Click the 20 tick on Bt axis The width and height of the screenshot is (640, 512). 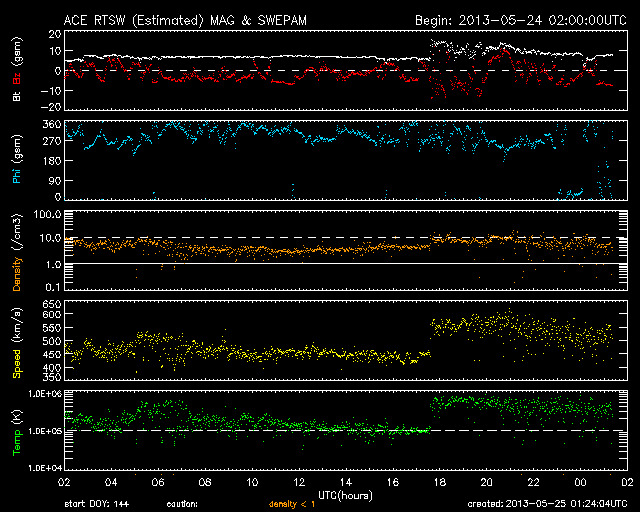(x=55, y=33)
